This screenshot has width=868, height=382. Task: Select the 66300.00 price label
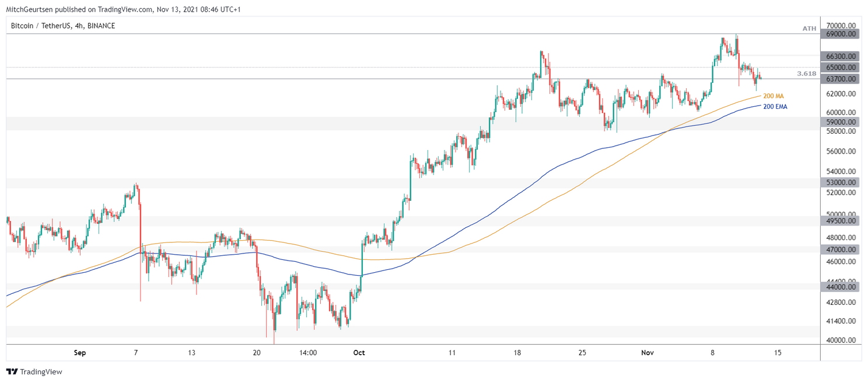coord(841,56)
